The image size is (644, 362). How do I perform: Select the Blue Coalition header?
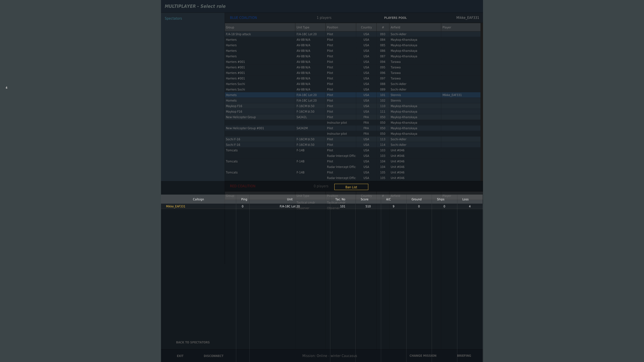[x=243, y=18]
